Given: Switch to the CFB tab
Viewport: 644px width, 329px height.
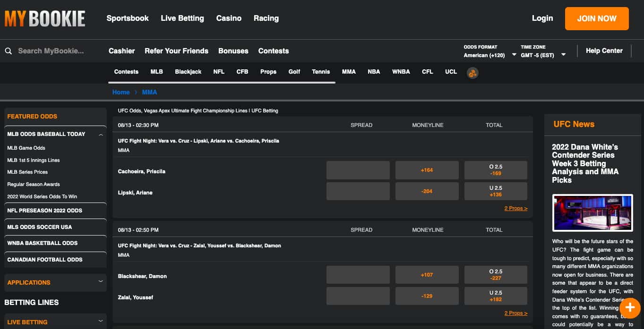Looking at the screenshot, I should [242, 72].
